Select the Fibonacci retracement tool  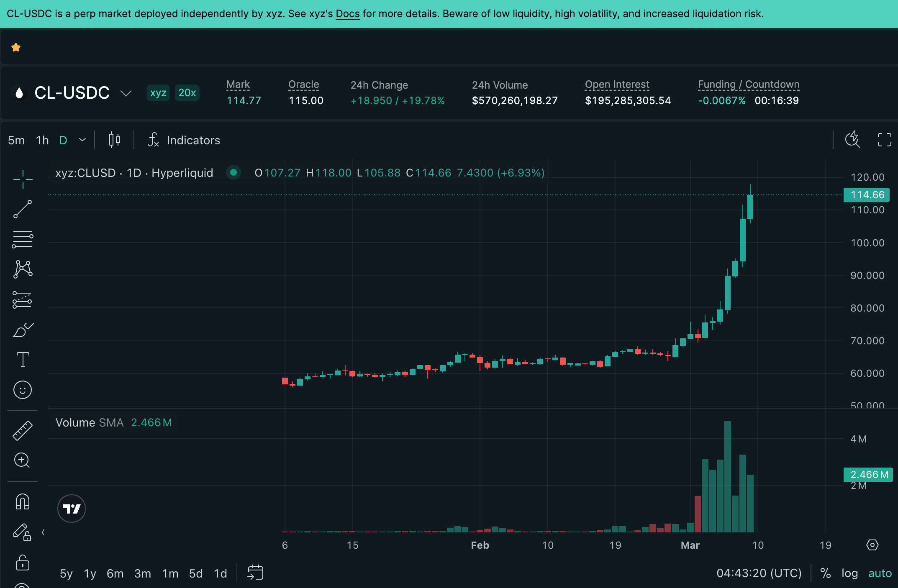[23, 239]
